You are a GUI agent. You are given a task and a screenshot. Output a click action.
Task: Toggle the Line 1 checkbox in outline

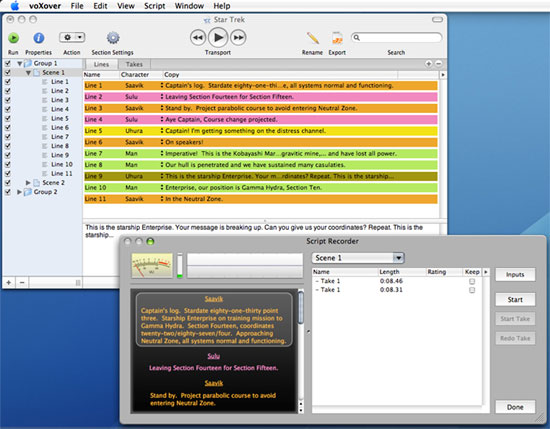click(x=8, y=82)
